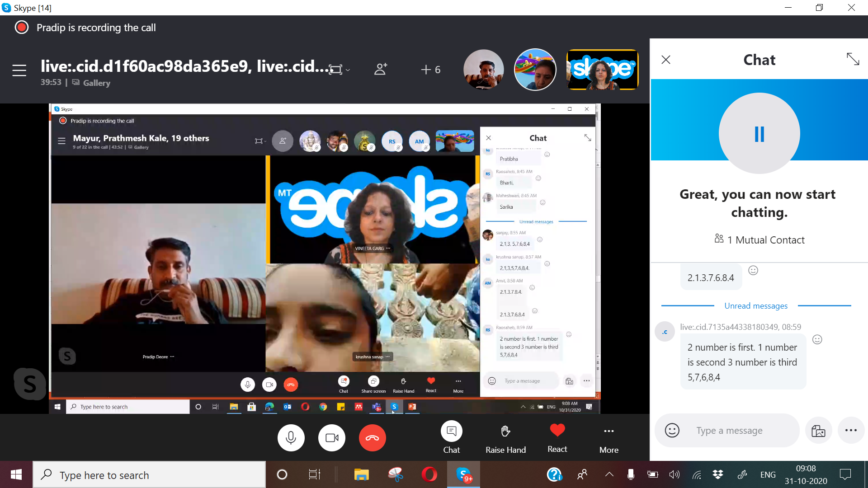Click the floating Skype logo at the shared screen's edge
Screen dimensions: 868x488
[x=29, y=384]
